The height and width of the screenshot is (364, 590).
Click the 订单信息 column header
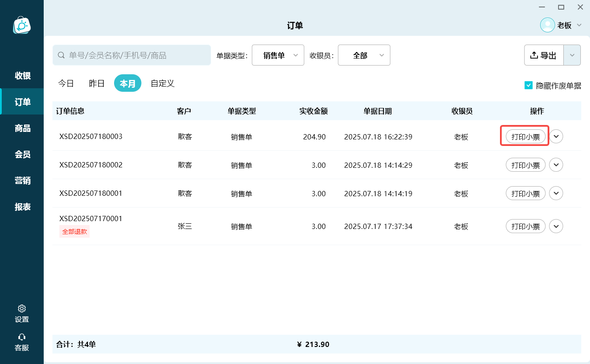click(70, 111)
